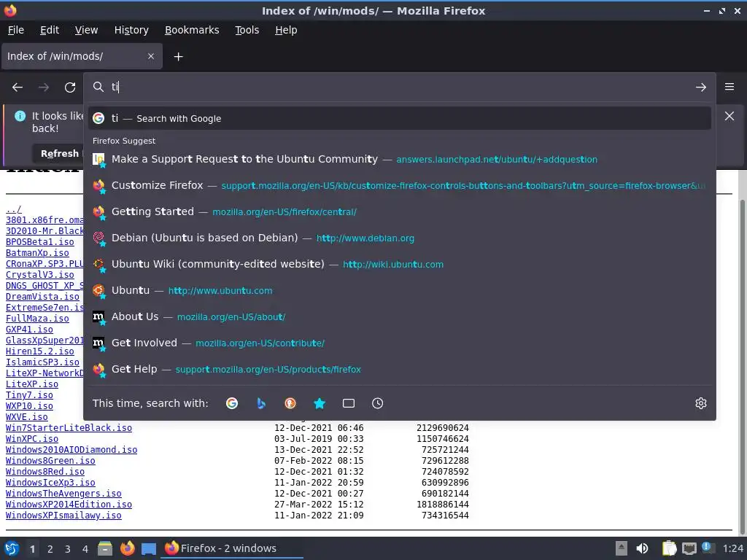Open the Edit menu

point(50,30)
